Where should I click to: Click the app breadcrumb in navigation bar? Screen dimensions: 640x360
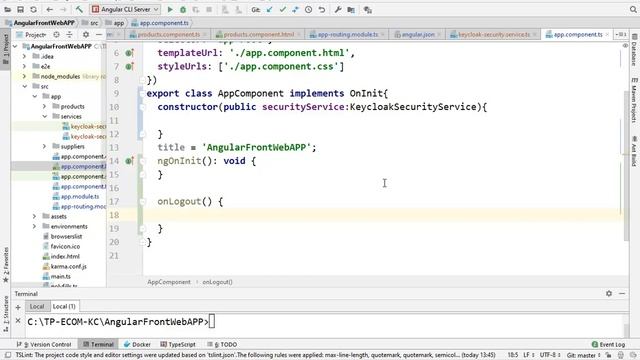[x=115, y=23]
